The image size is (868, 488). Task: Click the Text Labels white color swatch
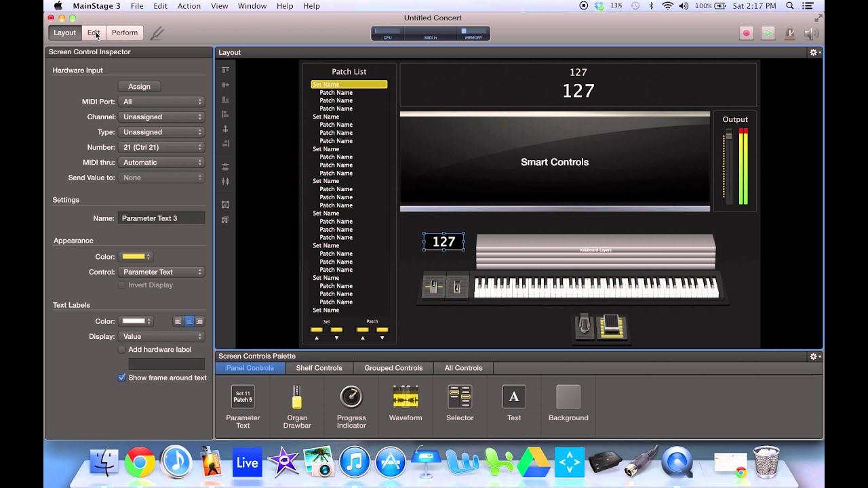135,321
